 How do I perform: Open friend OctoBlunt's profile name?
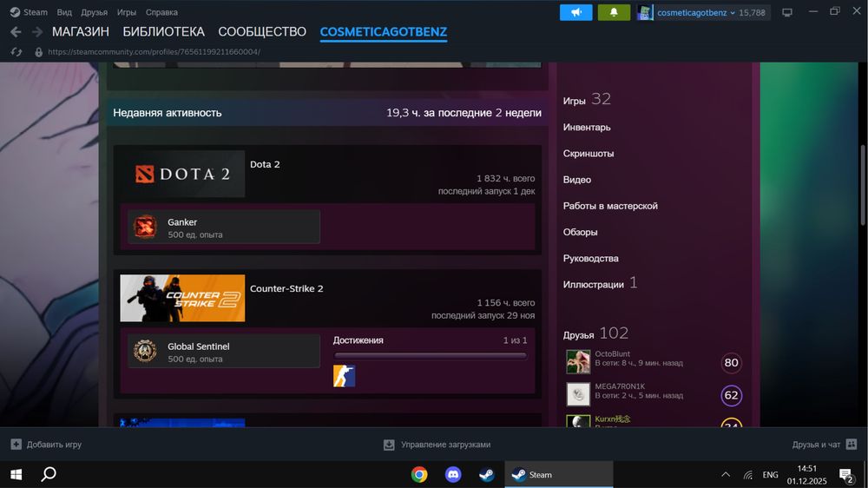(612, 354)
